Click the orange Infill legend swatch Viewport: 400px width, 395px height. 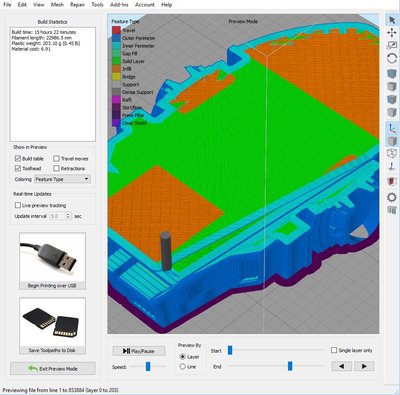[x=116, y=69]
